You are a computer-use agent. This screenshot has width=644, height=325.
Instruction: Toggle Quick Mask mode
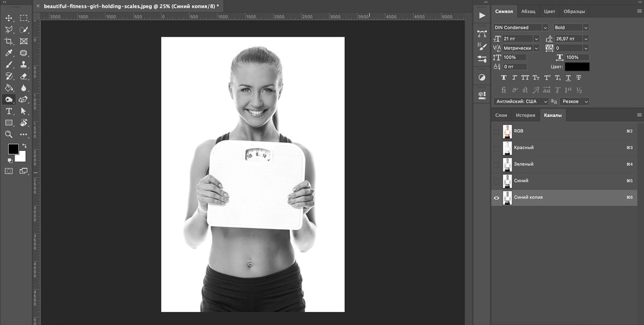click(9, 171)
